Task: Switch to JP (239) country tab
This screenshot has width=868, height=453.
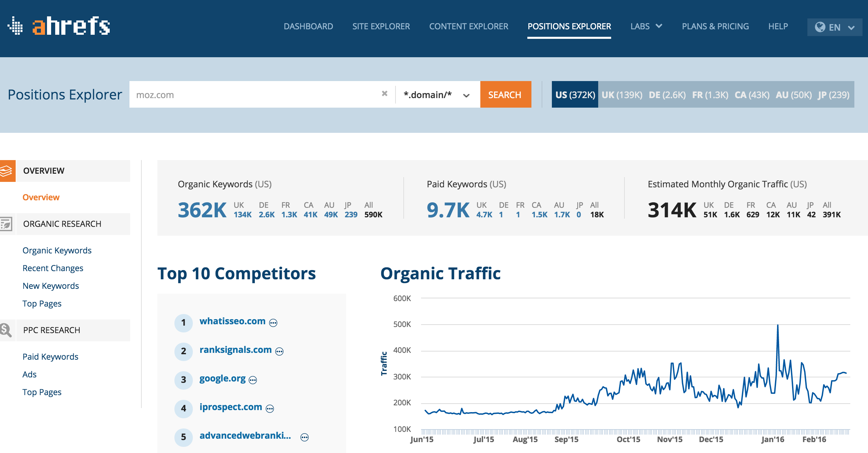Action: coord(833,95)
